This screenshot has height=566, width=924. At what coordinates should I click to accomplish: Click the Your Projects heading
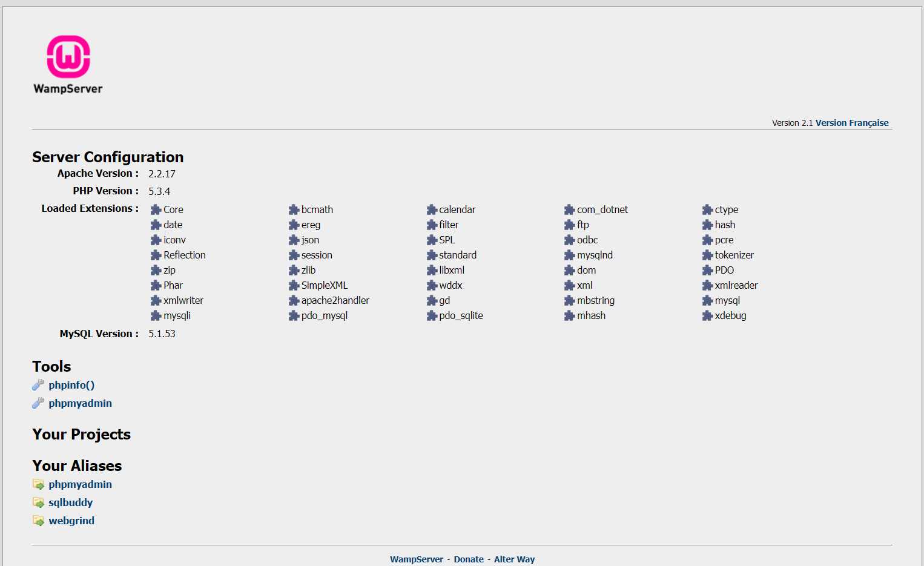(81, 435)
